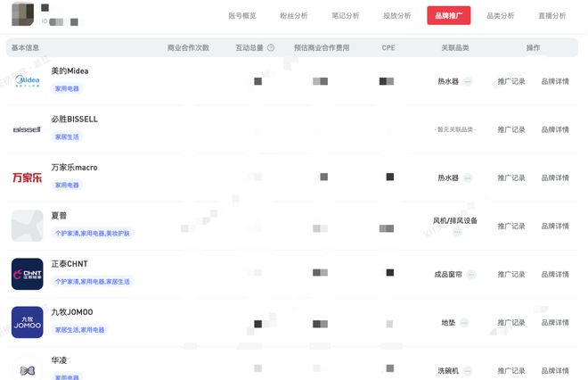Click the 家用电器 tag under 万家乐macro
Image resolution: width=588 pixels, height=380 pixels.
[67, 185]
